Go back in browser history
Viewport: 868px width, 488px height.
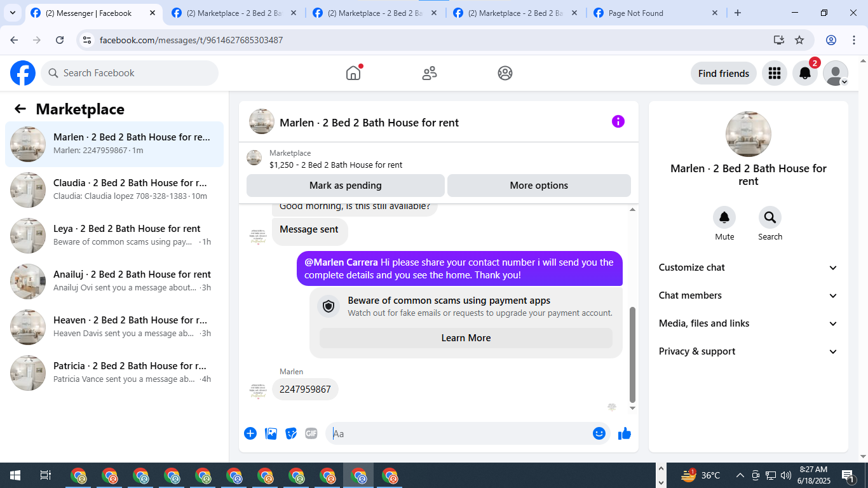(x=15, y=40)
